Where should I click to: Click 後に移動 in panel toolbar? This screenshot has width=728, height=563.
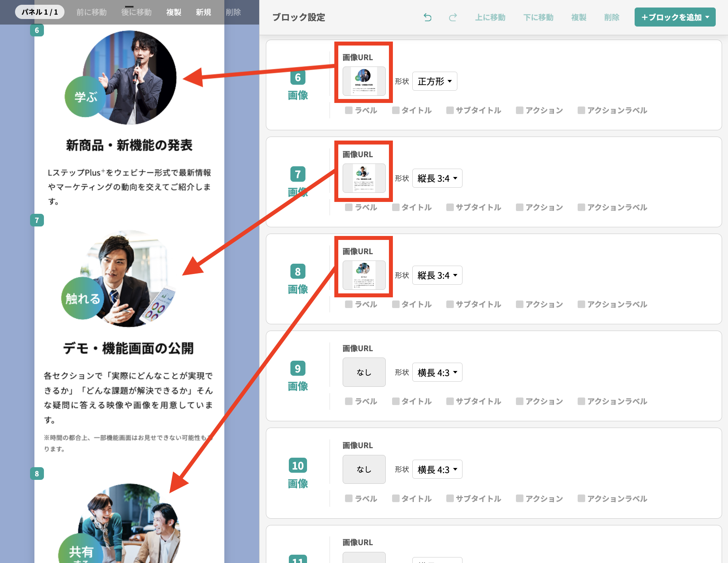click(136, 12)
